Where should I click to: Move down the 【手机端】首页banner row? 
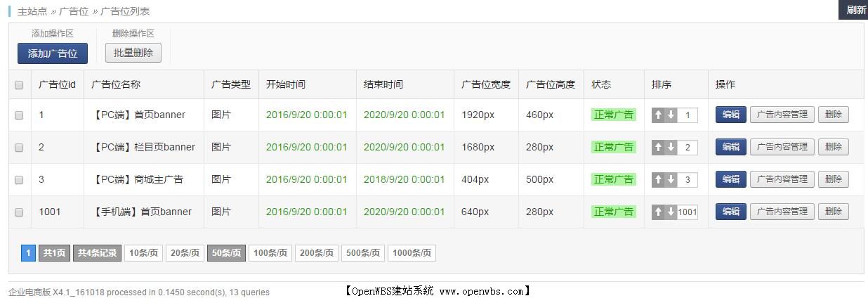[x=671, y=212]
